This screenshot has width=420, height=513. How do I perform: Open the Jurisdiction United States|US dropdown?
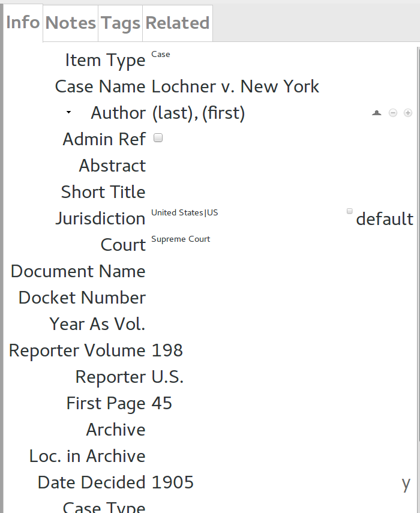(x=184, y=212)
